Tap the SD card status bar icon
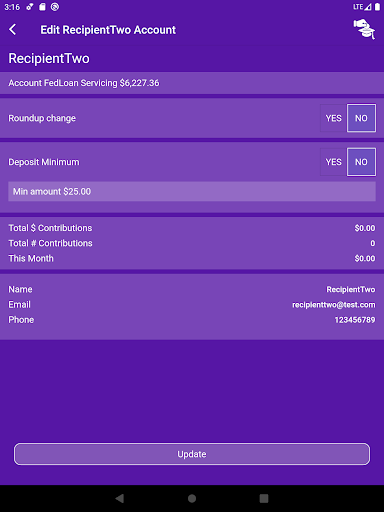 pos(42,7)
